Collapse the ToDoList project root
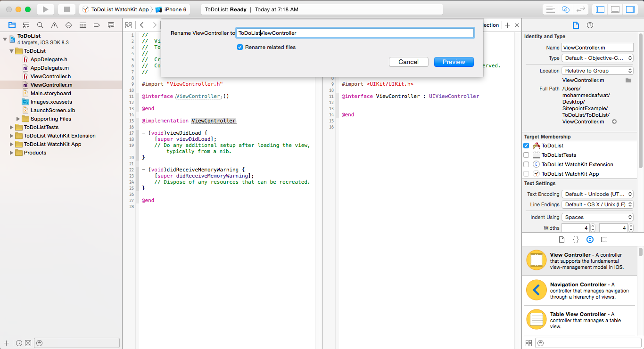 [5, 39]
